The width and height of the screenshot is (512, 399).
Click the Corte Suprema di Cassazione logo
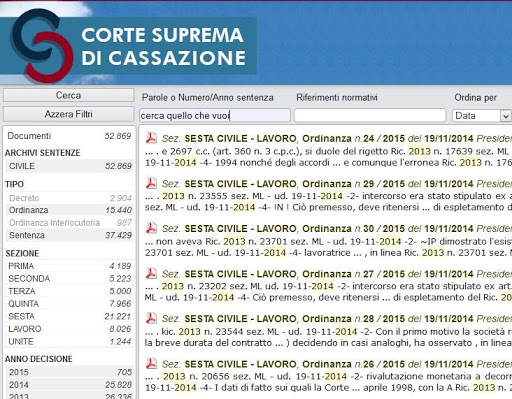pos(128,46)
